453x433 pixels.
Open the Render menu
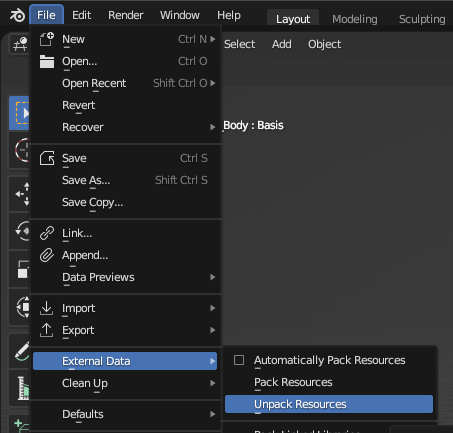coord(126,15)
